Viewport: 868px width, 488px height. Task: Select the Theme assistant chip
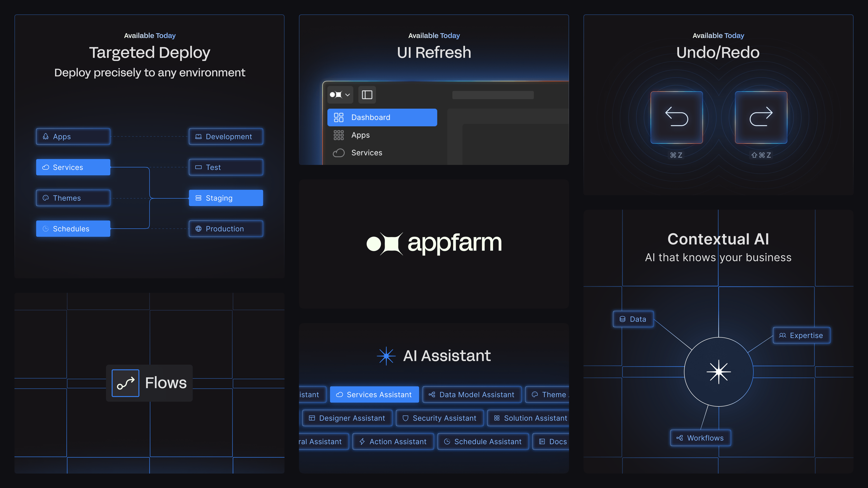click(x=547, y=394)
